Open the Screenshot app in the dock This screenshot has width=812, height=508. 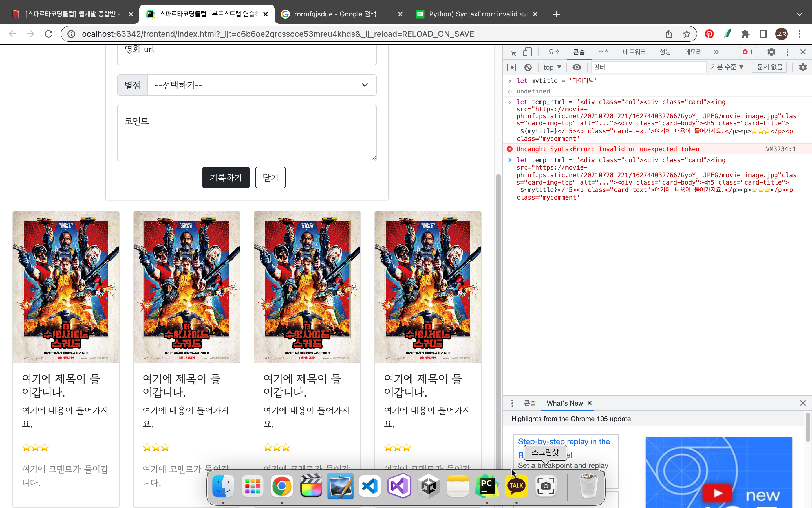(x=546, y=486)
